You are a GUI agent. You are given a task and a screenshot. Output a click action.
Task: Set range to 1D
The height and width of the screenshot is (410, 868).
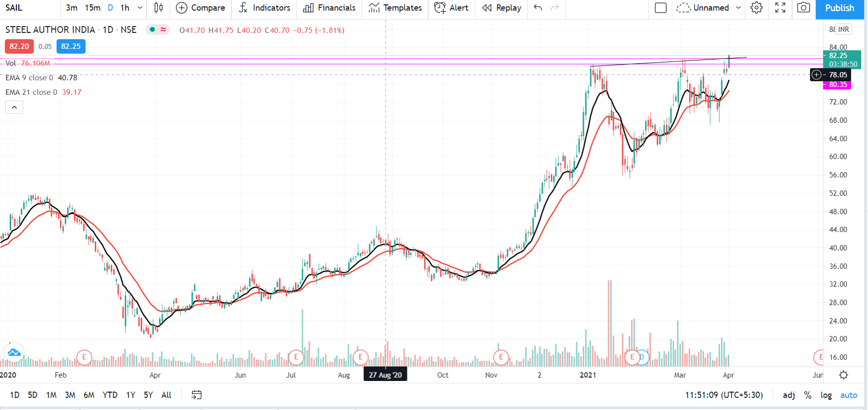pyautogui.click(x=15, y=395)
